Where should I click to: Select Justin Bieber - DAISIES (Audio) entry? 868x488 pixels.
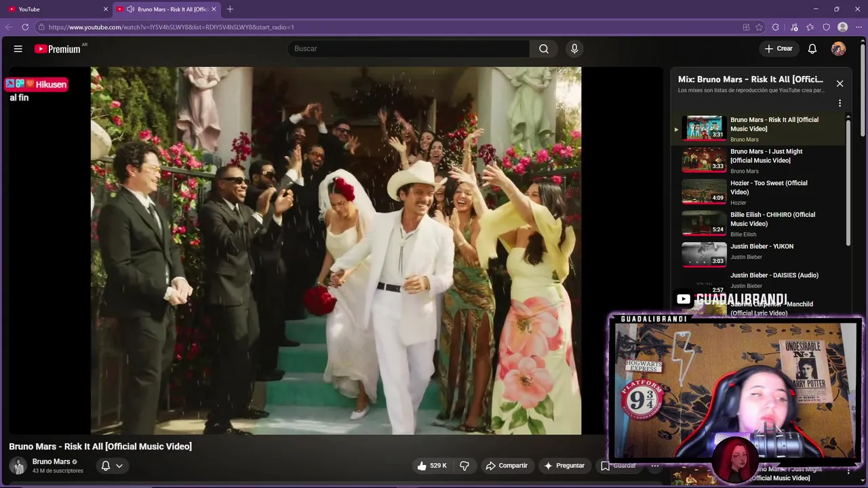(x=757, y=280)
